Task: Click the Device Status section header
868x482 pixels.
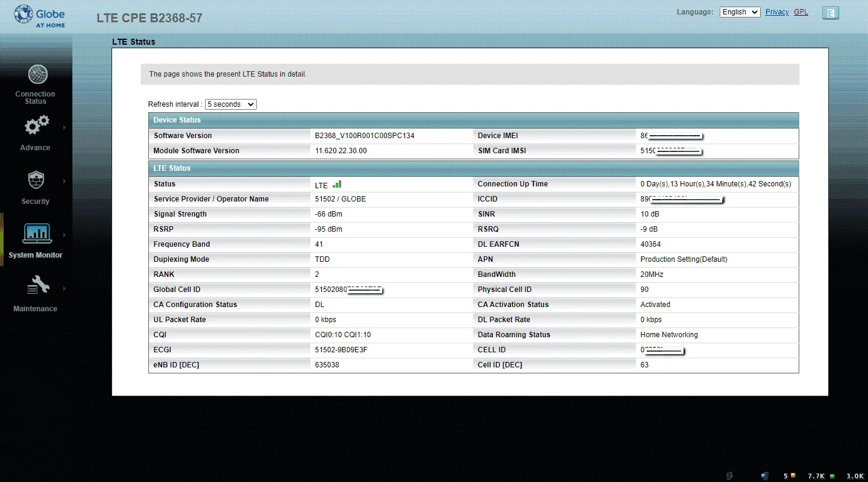Action: point(474,120)
